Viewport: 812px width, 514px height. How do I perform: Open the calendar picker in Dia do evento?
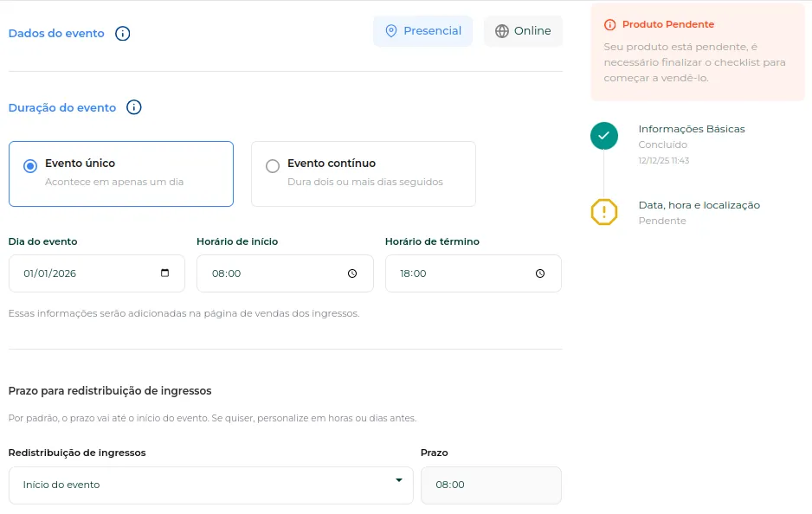(x=164, y=273)
